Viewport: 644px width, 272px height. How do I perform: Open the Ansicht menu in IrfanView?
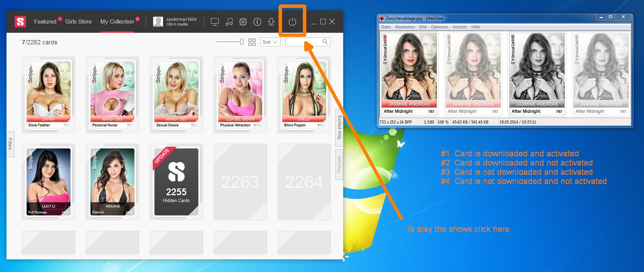[x=460, y=27]
